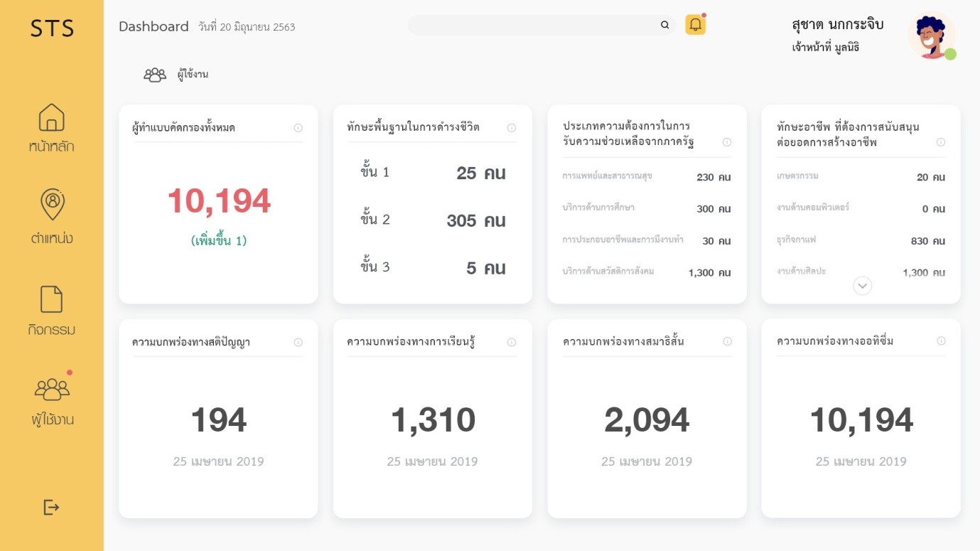Click info icon on ผู้ทำแบบคัดกรองทั้งหมด card
Screen dimensions: 980x551
[x=298, y=128]
